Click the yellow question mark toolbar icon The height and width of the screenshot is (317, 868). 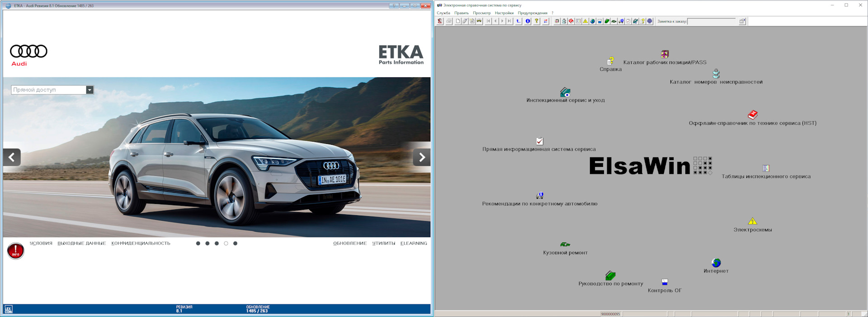click(537, 21)
